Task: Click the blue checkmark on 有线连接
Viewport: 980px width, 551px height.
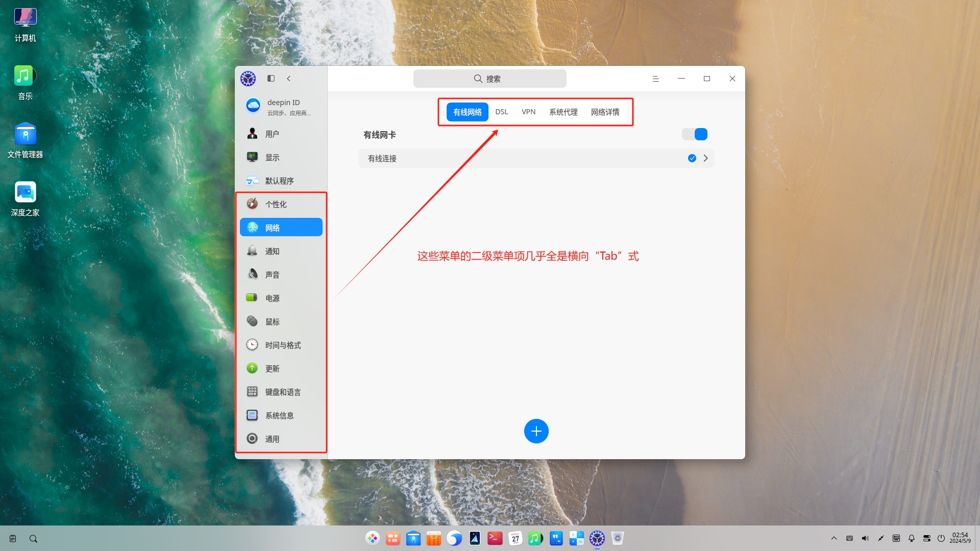Action: coord(692,158)
